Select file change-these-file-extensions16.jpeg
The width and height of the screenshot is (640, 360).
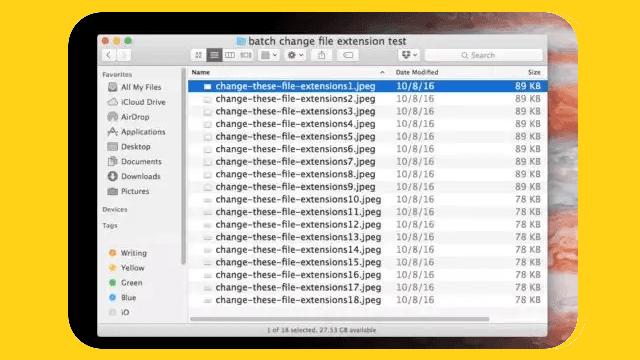click(367, 275)
